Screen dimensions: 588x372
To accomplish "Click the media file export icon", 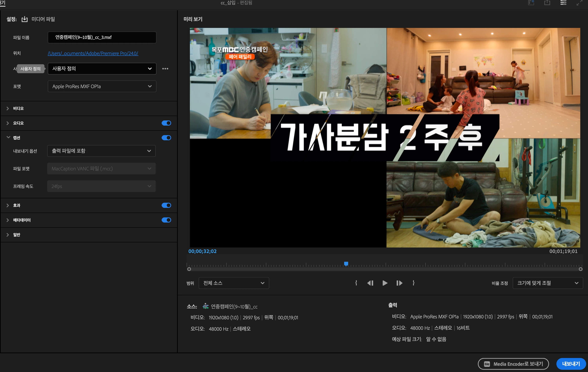I will (24, 19).
